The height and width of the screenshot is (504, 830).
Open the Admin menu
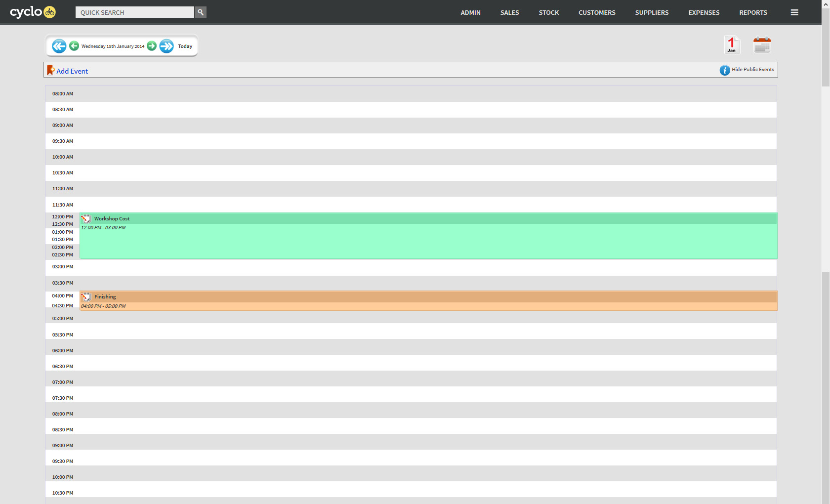point(470,13)
